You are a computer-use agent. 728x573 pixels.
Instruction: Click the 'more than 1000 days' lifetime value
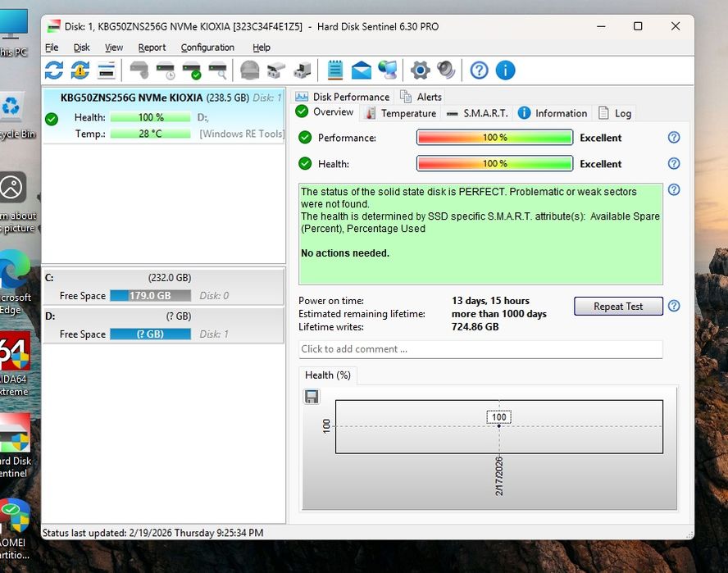point(498,314)
